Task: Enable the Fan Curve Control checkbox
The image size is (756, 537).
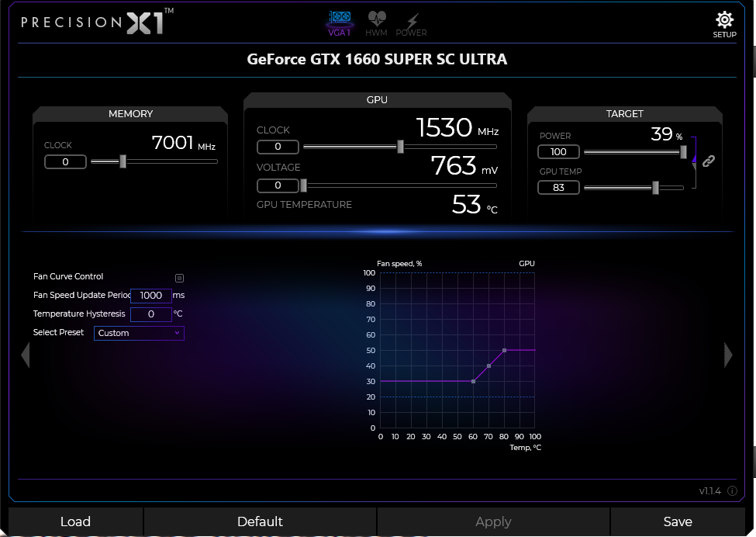Action: [179, 278]
